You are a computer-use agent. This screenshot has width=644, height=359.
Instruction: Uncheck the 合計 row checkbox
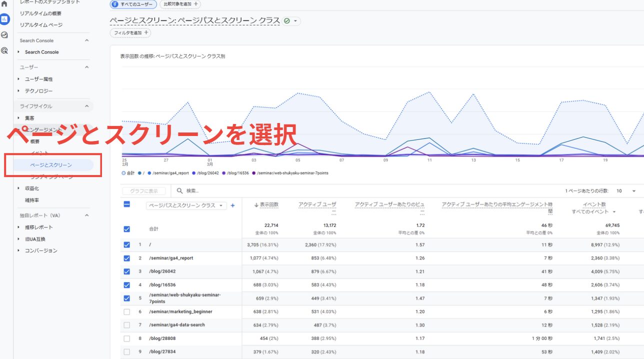tap(126, 229)
